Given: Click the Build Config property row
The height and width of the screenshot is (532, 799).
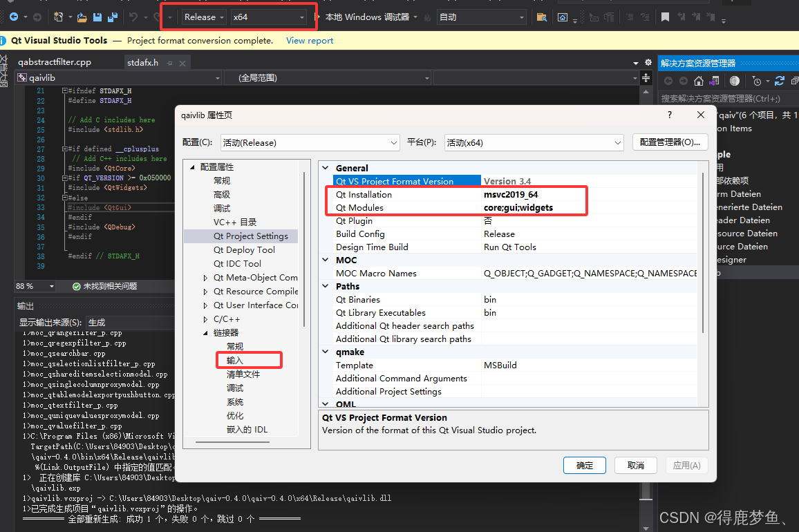Looking at the screenshot, I should (515, 234).
